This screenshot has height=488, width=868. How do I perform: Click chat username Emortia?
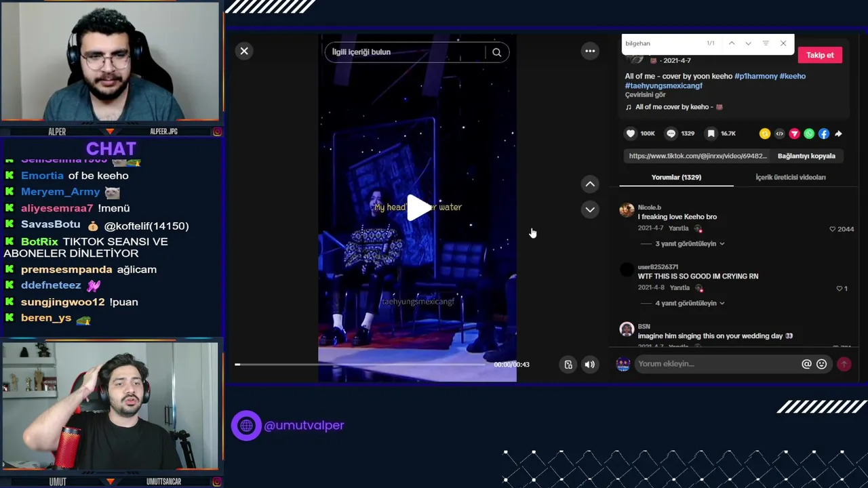[x=42, y=176]
